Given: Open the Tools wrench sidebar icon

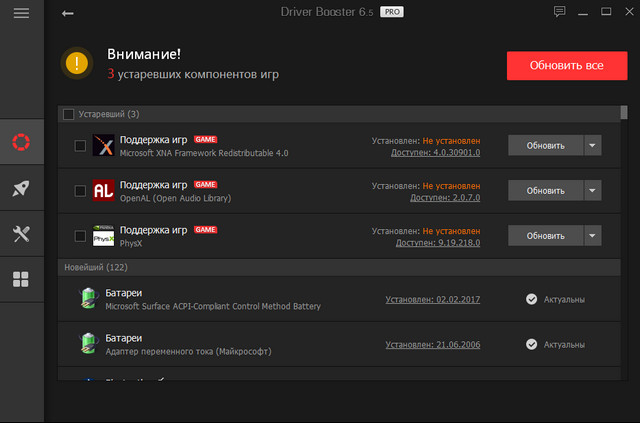Looking at the screenshot, I should tap(22, 234).
